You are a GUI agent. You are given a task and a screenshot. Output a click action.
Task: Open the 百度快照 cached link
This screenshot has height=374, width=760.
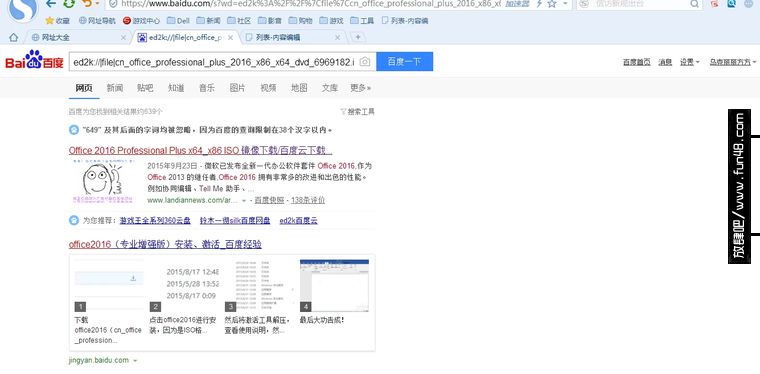269,200
